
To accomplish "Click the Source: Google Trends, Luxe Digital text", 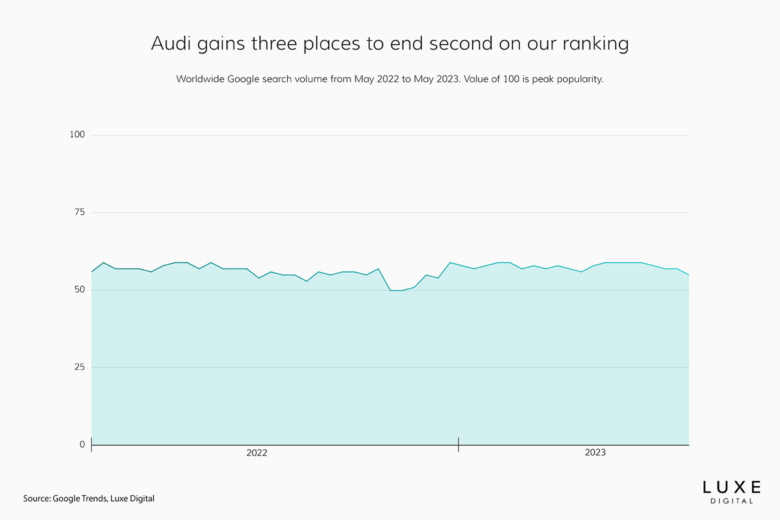I will click(x=89, y=498).
